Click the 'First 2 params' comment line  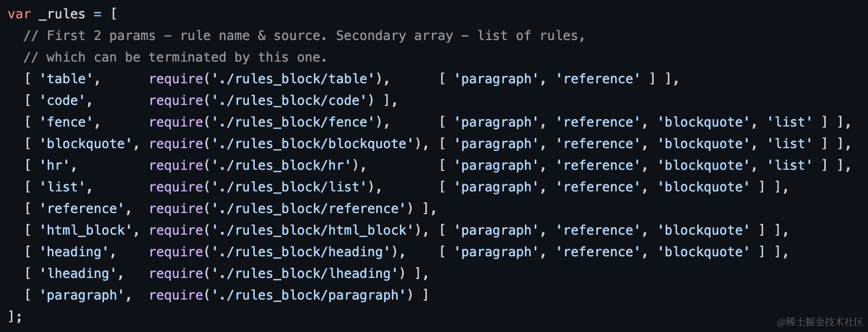click(x=305, y=36)
